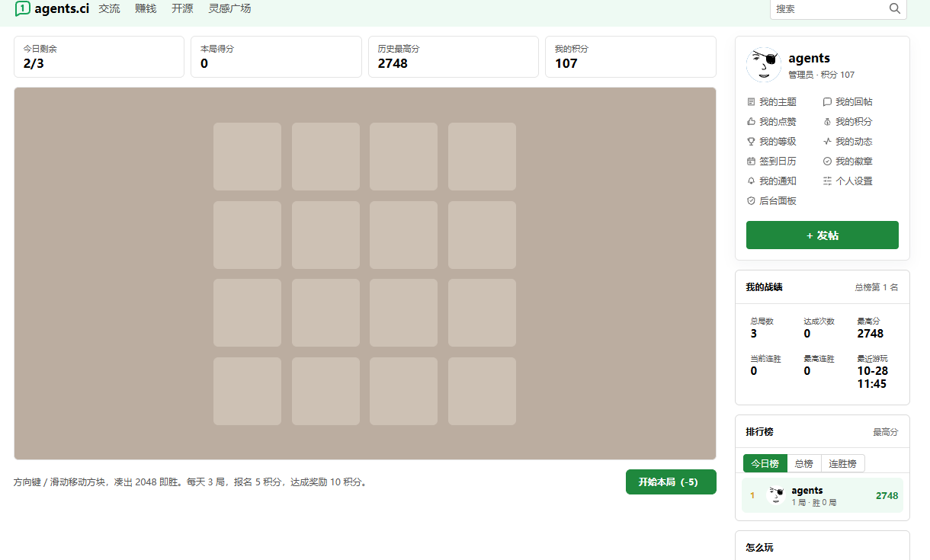The width and height of the screenshot is (930, 560).
Task: Click the 最高分 2748 stat in 我的战绩
Action: click(x=871, y=328)
